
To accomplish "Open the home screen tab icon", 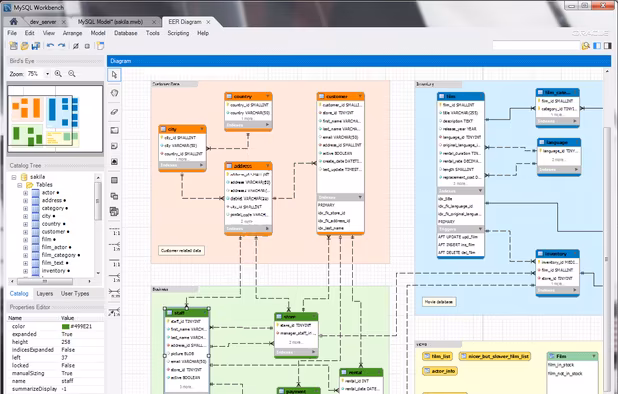I will point(14,22).
